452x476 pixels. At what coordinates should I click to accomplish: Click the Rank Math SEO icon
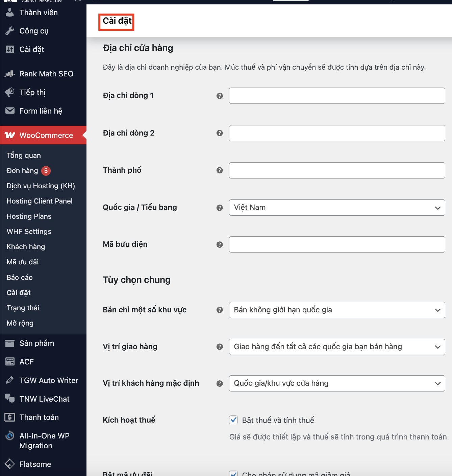10,74
